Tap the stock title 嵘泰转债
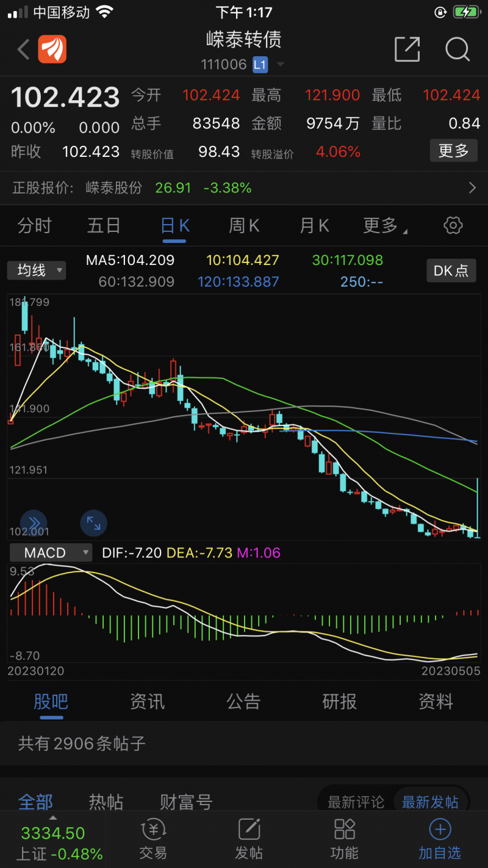488x868 pixels. [243, 40]
